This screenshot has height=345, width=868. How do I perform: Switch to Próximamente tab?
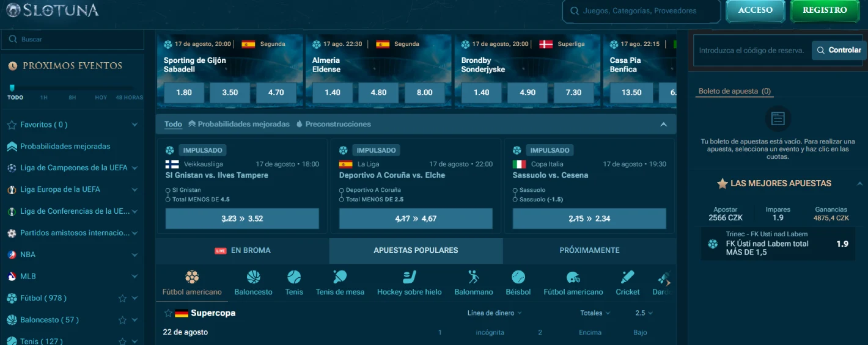pos(589,250)
